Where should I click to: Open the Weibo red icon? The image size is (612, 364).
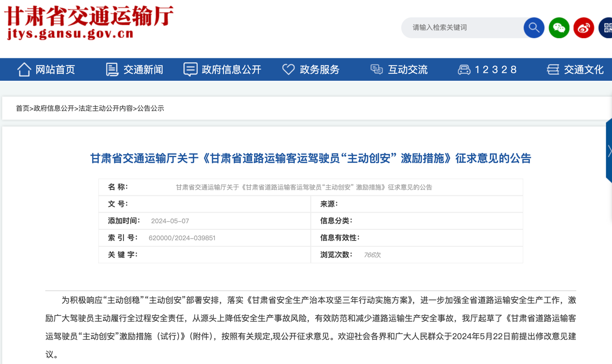click(x=584, y=27)
